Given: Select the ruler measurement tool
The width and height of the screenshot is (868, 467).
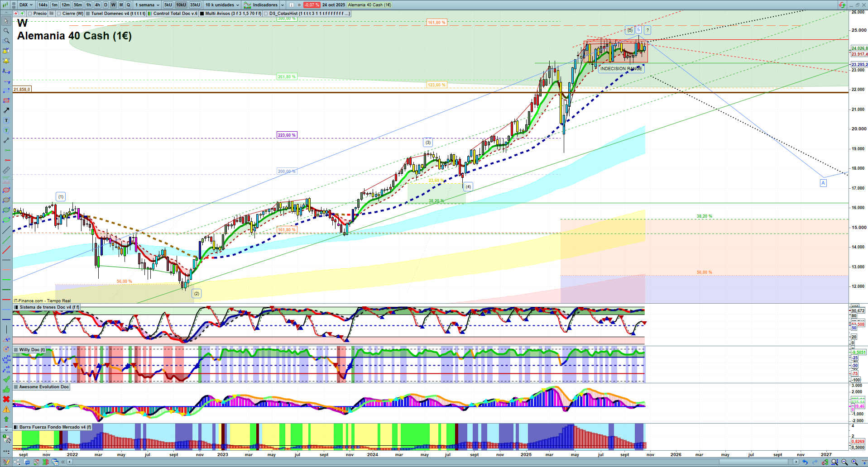Looking at the screenshot, I should click(6, 170).
